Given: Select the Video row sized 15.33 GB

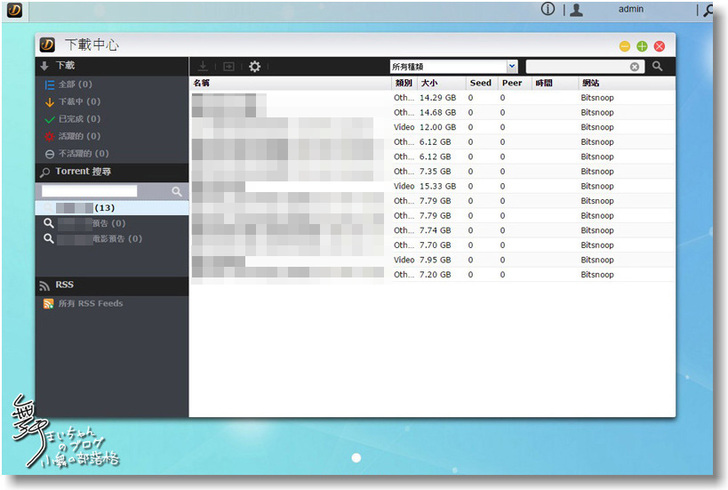Looking at the screenshot, I should pyautogui.click(x=432, y=186).
